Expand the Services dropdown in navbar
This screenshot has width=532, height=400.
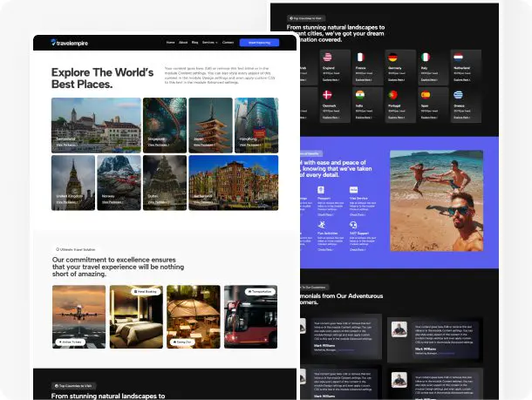tap(209, 42)
